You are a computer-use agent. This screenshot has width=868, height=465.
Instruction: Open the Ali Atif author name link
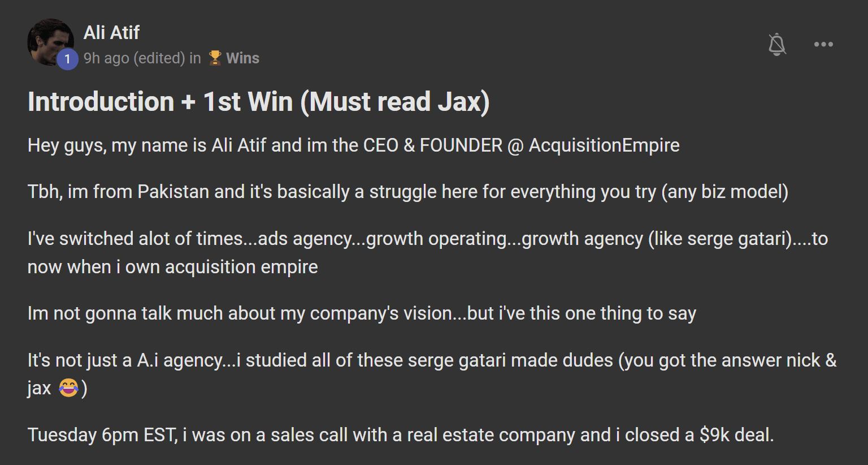pyautogui.click(x=111, y=33)
